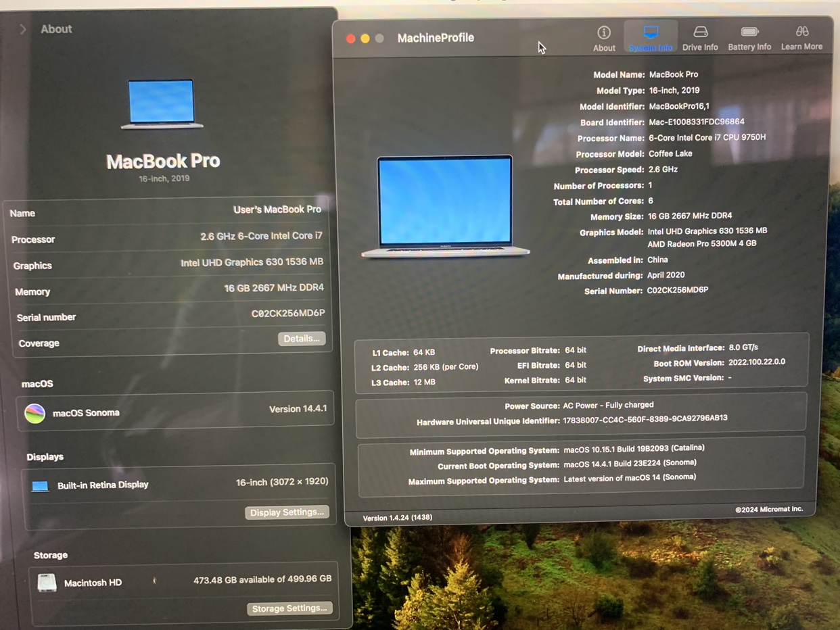Image resolution: width=840 pixels, height=630 pixels.
Task: Click Direct Media Interface 8.0 GT/s value
Action: (743, 347)
